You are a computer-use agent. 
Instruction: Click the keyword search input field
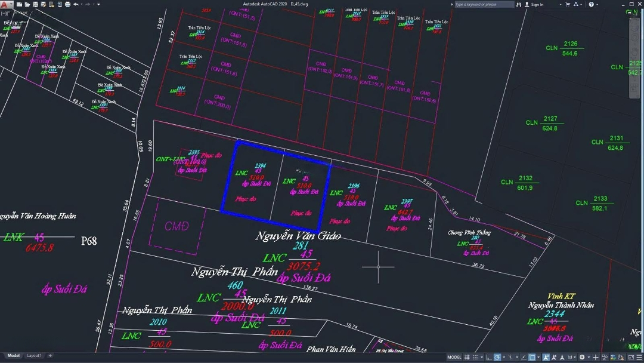(x=483, y=4)
